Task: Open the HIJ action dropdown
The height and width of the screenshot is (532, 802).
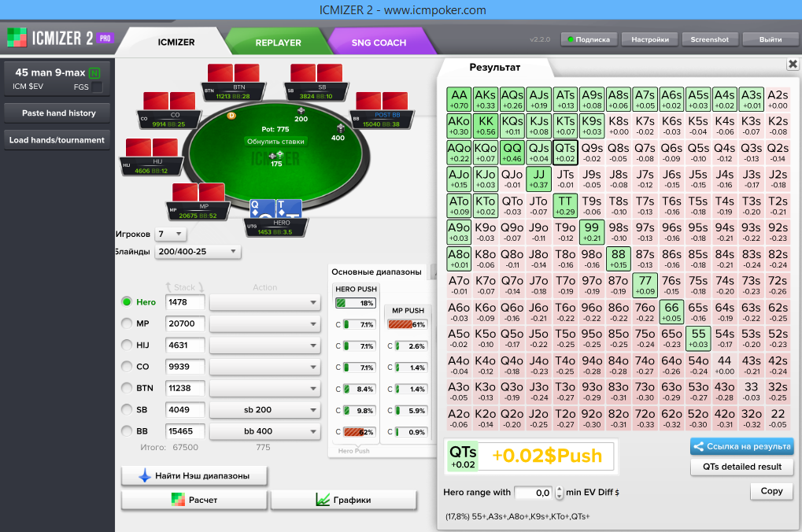Action: point(265,345)
